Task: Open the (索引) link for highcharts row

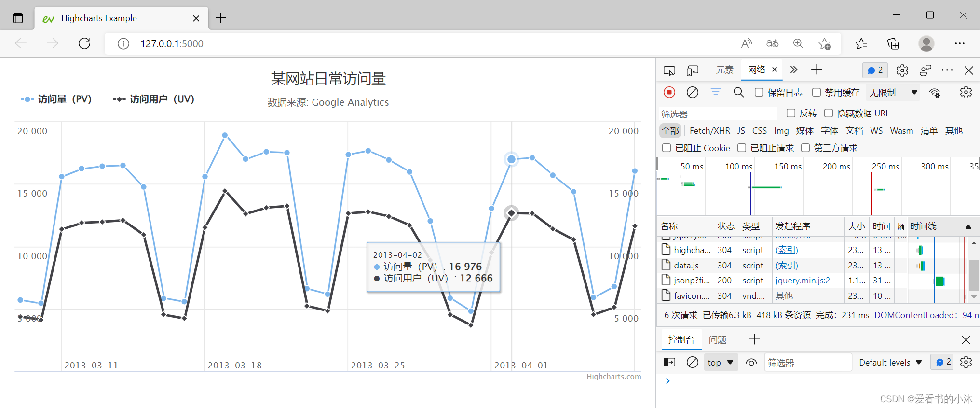Action: tap(787, 250)
